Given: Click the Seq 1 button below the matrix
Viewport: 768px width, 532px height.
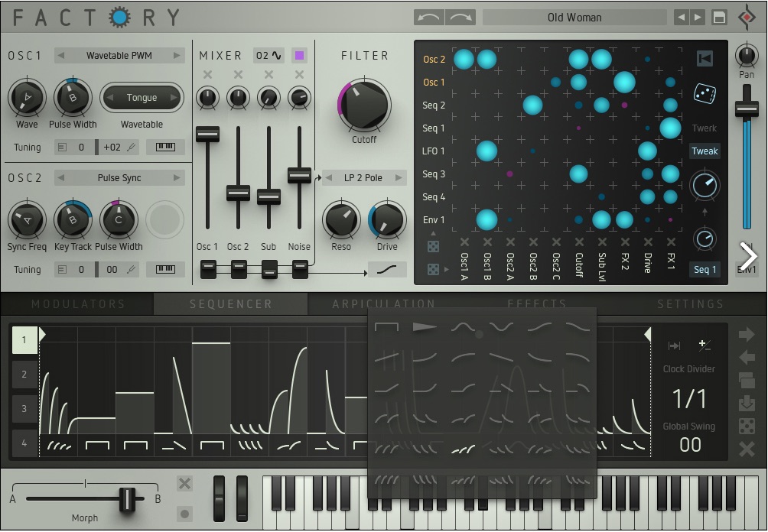Looking at the screenshot, I should 705,270.
